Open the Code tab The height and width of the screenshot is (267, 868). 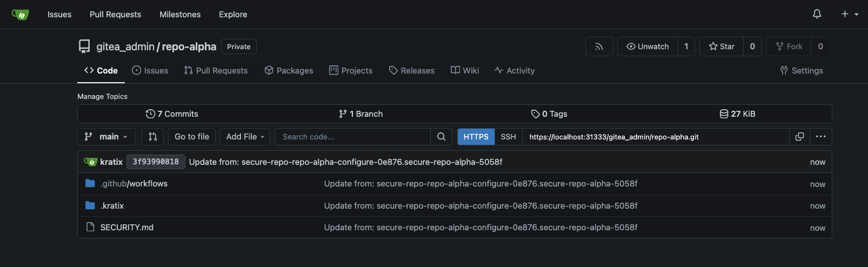coord(101,70)
